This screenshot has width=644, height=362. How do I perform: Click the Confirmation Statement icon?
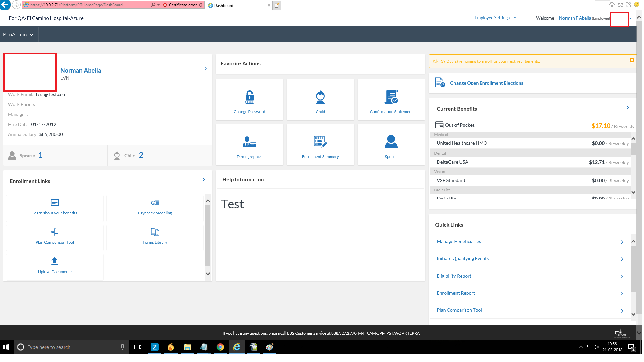[x=391, y=97]
